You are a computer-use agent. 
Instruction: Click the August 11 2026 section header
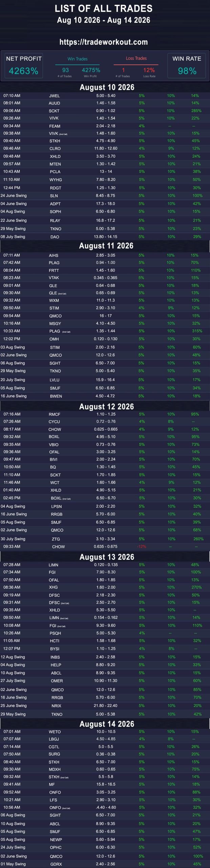(106, 246)
